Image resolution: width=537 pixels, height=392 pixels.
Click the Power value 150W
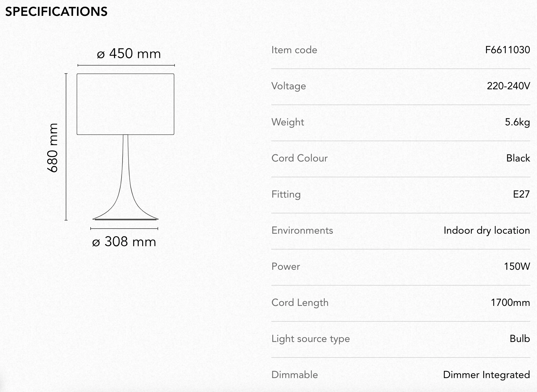pyautogui.click(x=517, y=266)
